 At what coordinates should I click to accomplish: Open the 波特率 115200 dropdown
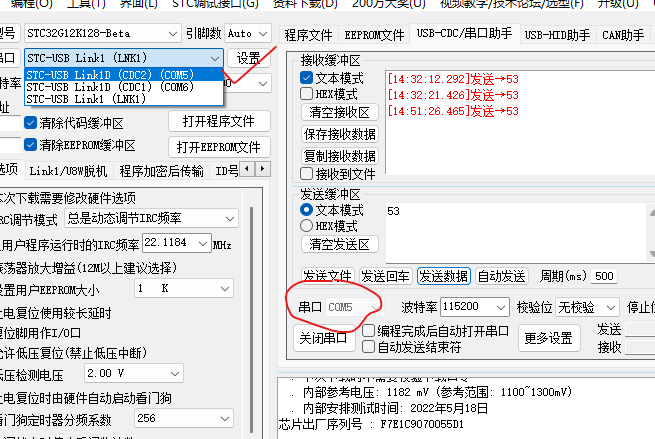click(x=475, y=307)
